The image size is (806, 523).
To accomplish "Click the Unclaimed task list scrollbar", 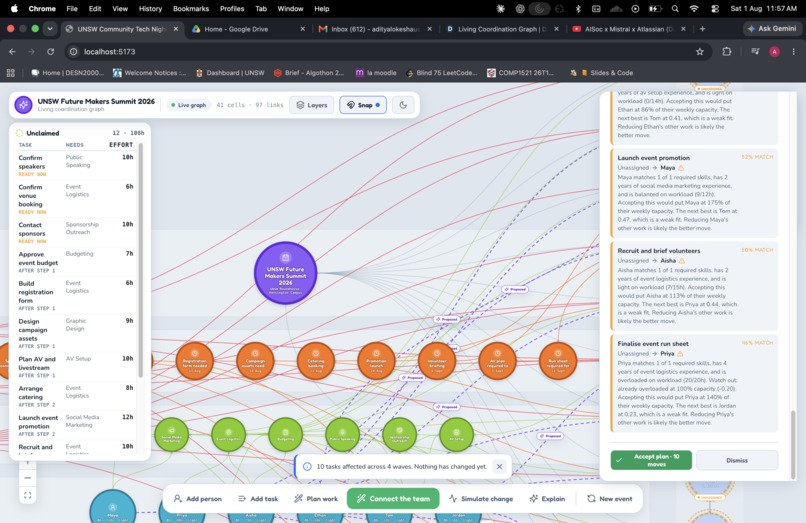I will [x=141, y=260].
